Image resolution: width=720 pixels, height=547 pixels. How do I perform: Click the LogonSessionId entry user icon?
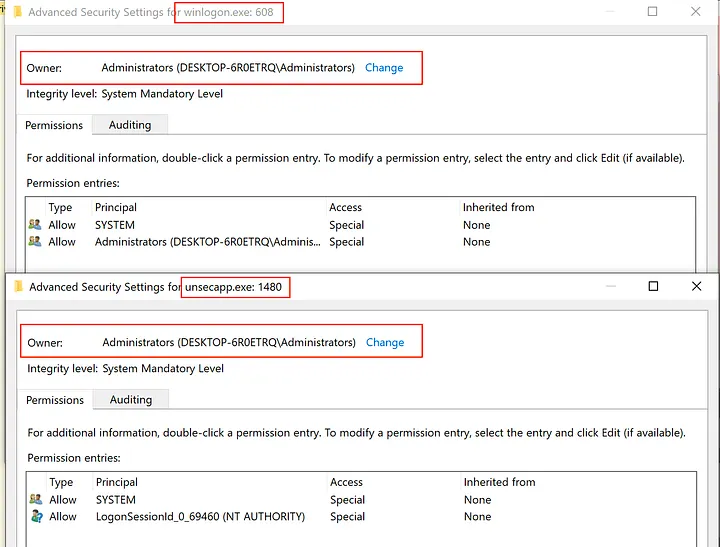[x=37, y=517]
